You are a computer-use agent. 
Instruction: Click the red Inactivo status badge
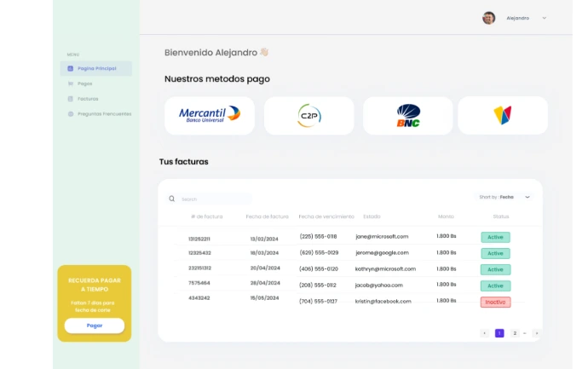[495, 302]
